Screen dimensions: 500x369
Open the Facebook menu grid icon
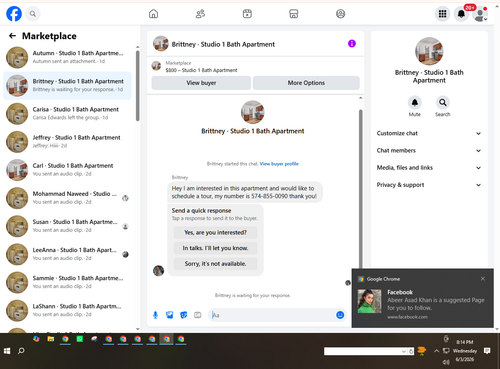point(442,14)
